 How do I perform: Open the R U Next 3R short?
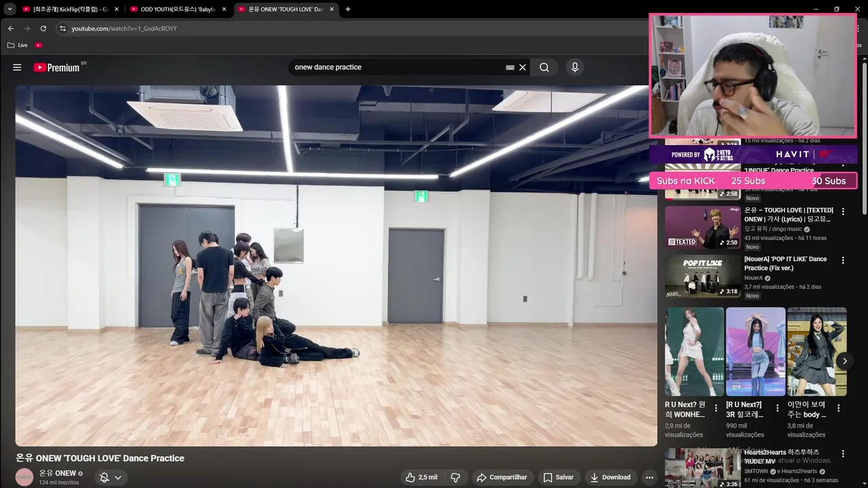[x=755, y=352]
